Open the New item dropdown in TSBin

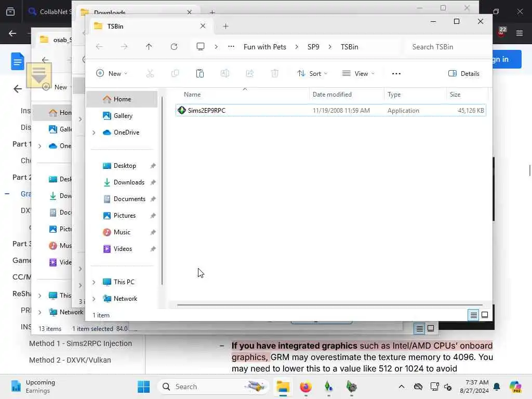[x=112, y=74]
